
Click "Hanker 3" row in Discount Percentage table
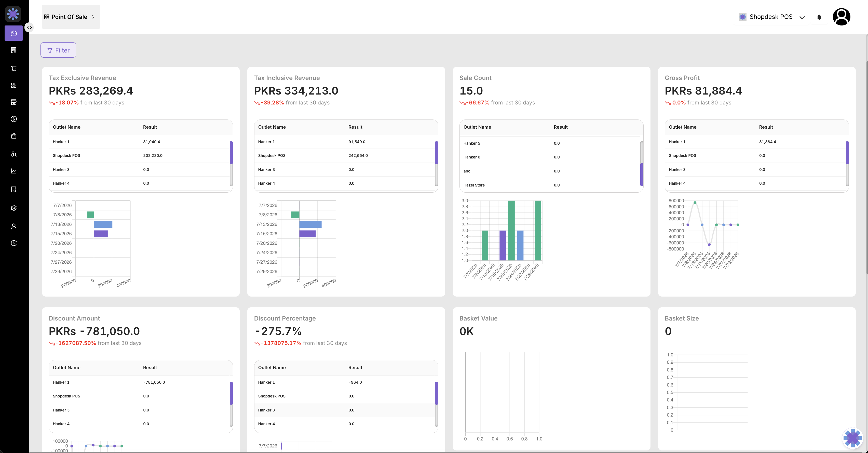(x=344, y=410)
